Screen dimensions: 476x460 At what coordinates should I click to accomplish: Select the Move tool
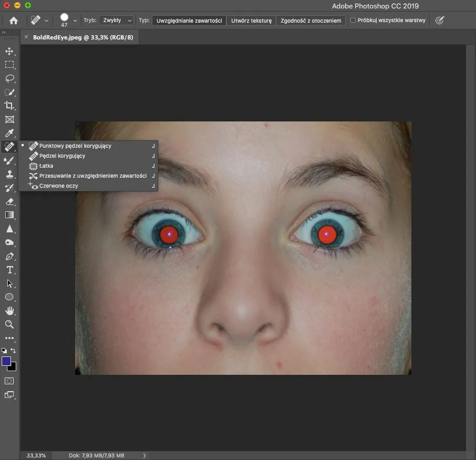[9, 51]
